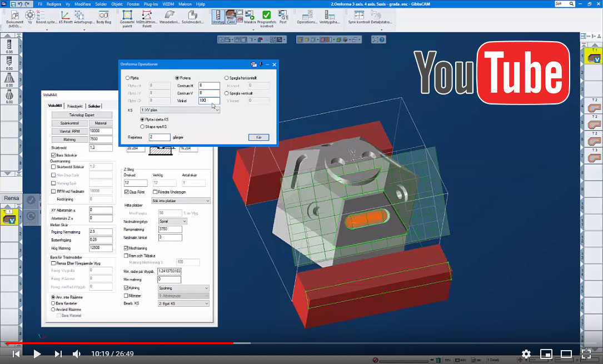Select Spegla vertikalt radio button

(226, 93)
